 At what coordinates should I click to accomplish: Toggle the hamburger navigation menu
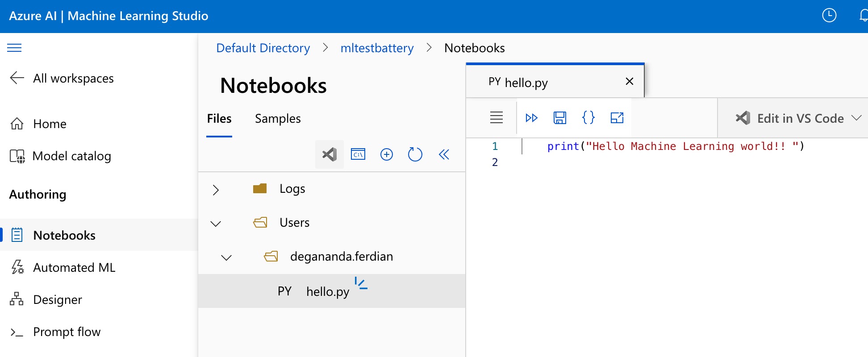pos(14,48)
